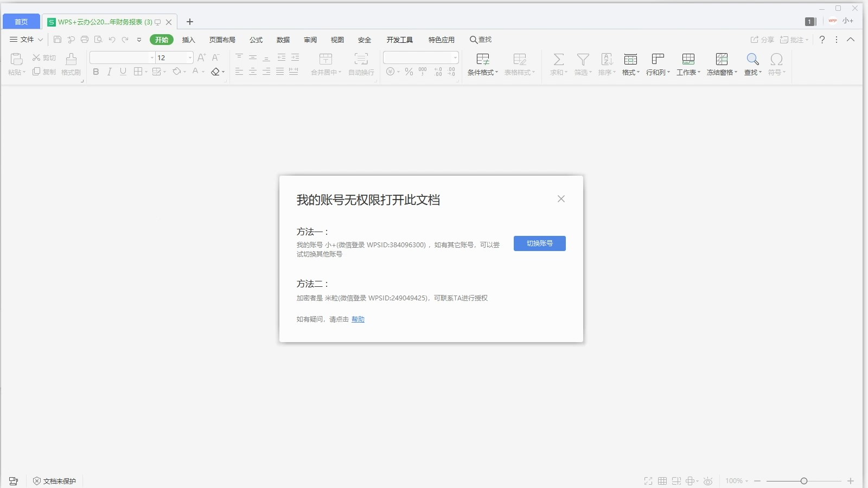
Task: Click the fullscreen icon in status bar
Action: (648, 481)
